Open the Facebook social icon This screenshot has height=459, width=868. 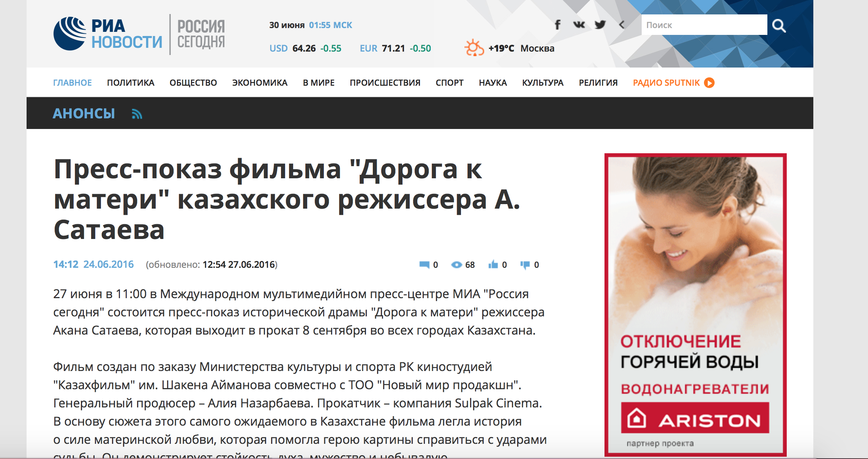557,25
